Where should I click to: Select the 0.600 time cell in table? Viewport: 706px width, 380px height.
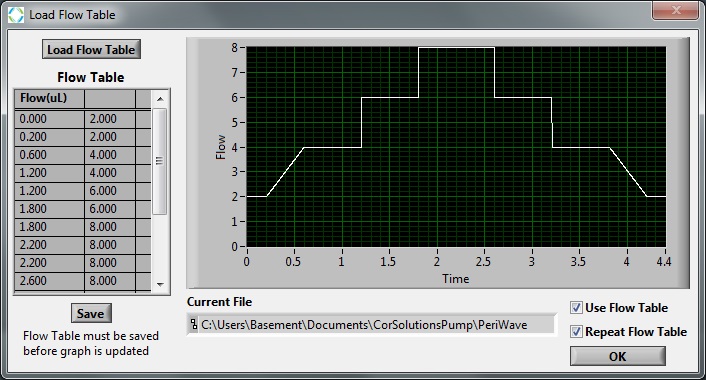pos(50,155)
